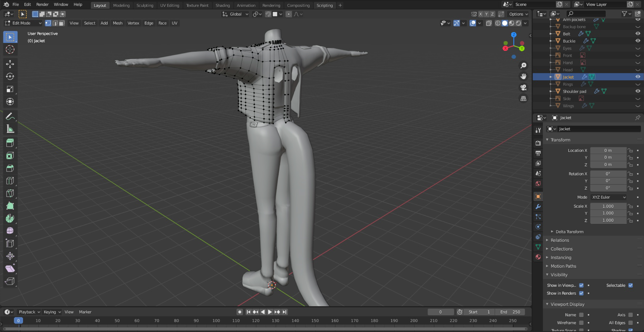Viewport: 644px width, 332px height.
Task: Open the Mesh menu
Action: click(x=118, y=23)
